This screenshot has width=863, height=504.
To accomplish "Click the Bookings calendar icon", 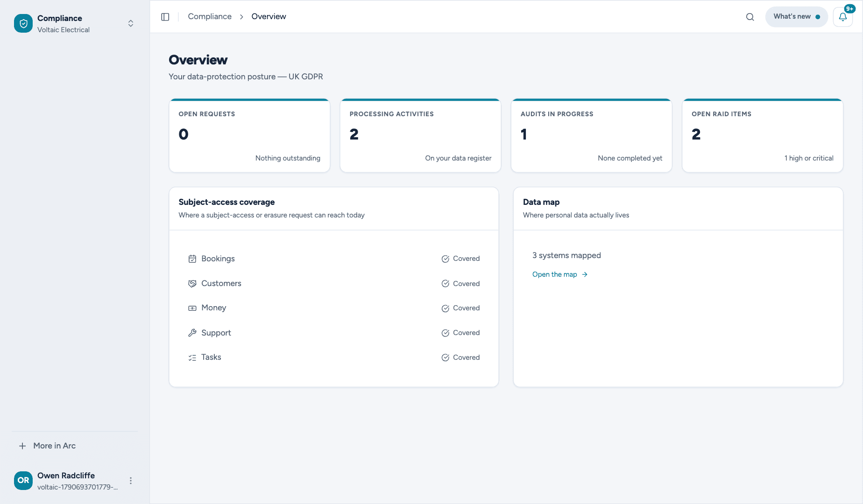I will (x=192, y=259).
